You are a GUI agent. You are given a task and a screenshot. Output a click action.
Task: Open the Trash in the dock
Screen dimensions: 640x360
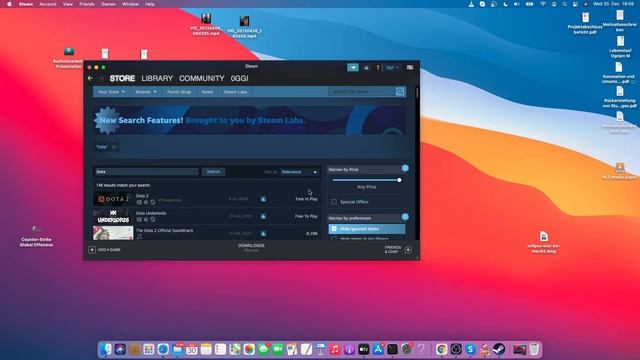[534, 349]
